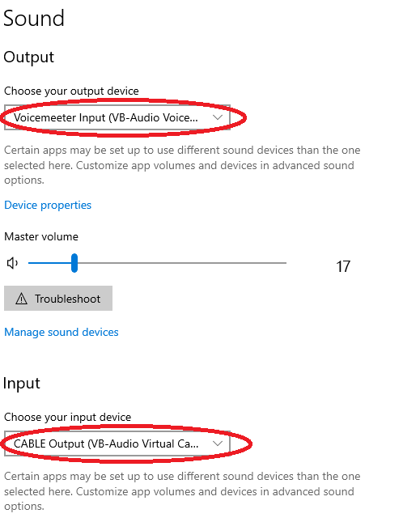
Task: Click the master volume slider thumb
Action: (x=74, y=263)
